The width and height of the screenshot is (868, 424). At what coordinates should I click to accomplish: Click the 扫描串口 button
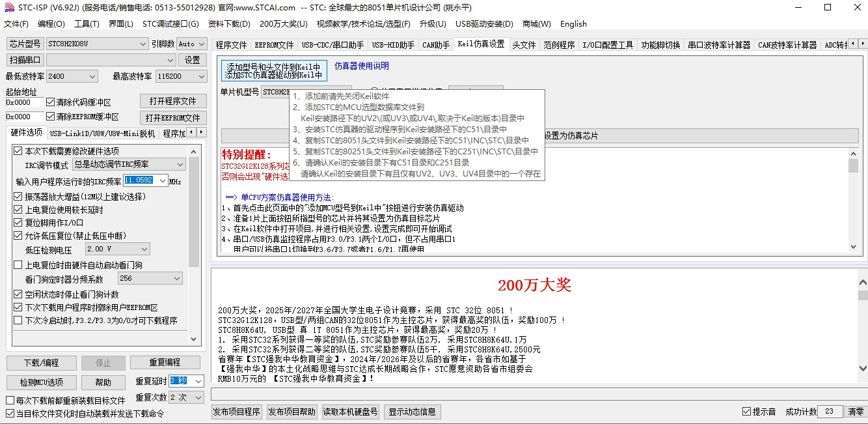point(25,60)
